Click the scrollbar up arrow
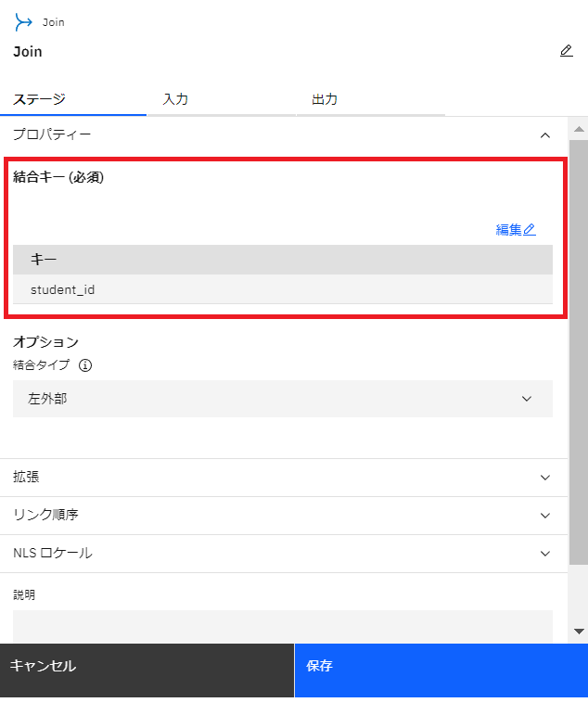Image resolution: width=588 pixels, height=728 pixels. [x=579, y=129]
